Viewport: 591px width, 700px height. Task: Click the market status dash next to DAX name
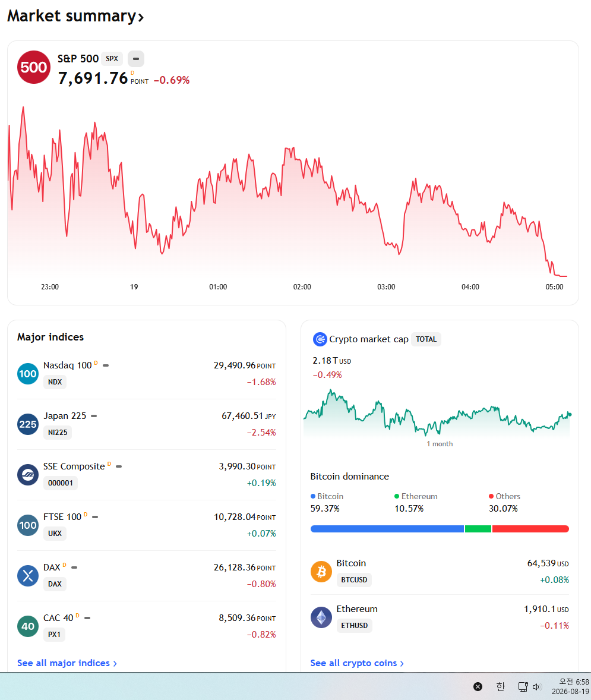[74, 567]
